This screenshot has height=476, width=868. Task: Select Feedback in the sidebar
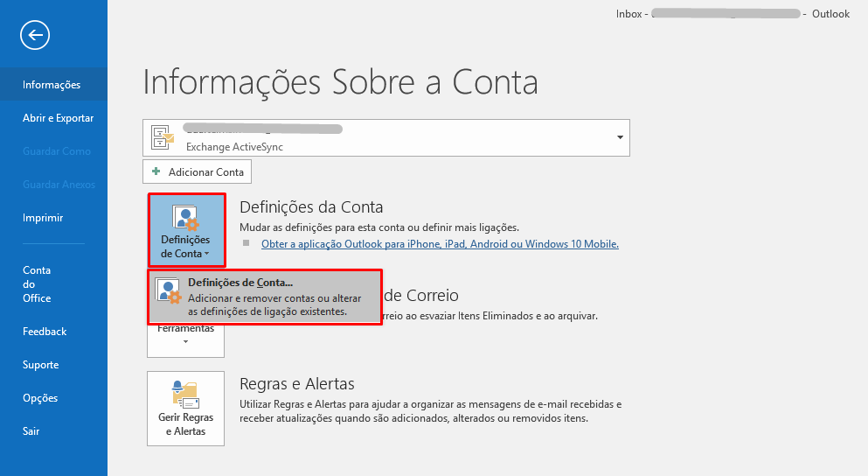pyautogui.click(x=45, y=332)
